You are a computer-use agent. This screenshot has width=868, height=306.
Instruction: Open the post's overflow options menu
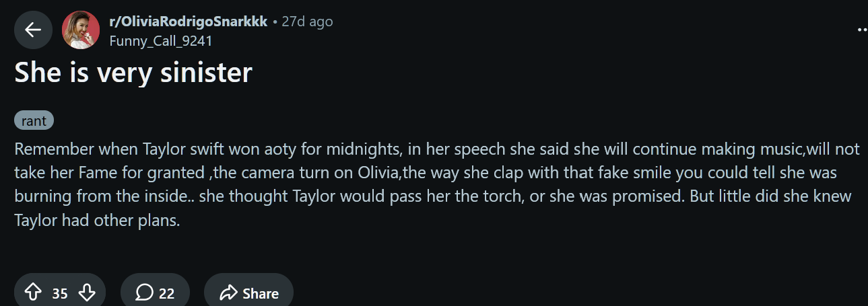[x=861, y=30]
